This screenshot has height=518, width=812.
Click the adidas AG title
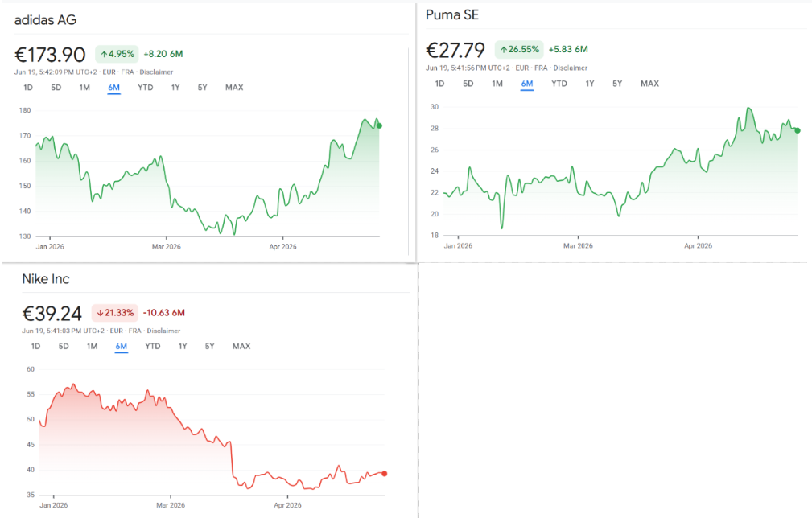tap(46, 20)
